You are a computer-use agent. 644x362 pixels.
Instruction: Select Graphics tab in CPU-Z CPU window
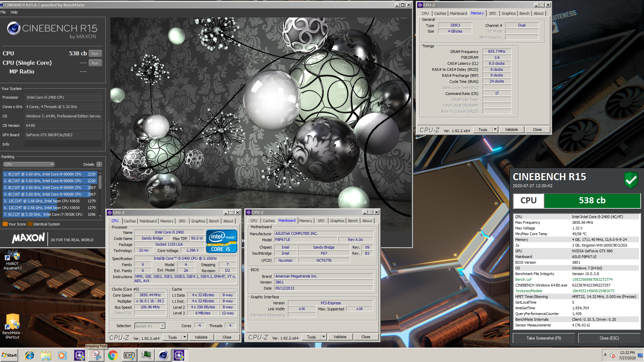coord(198,221)
